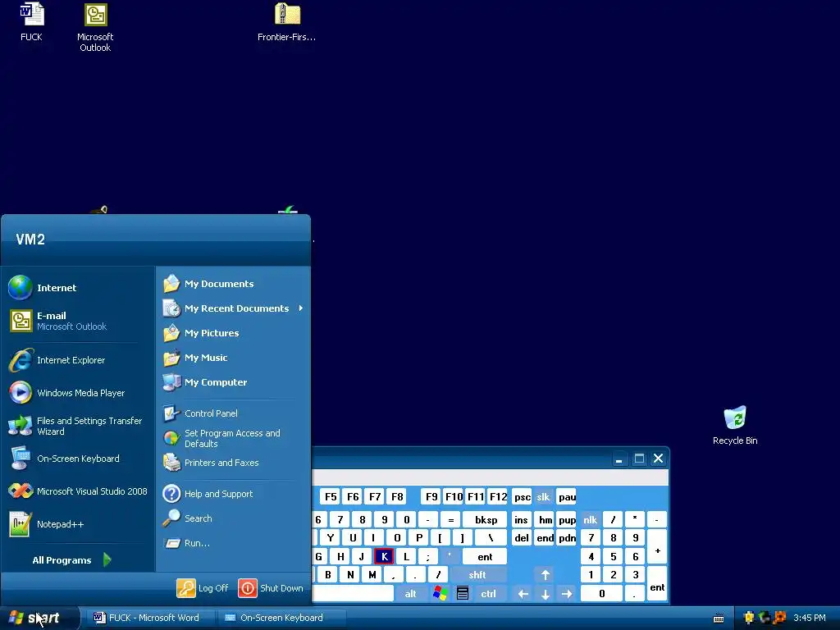Click the psc print screen key
The width and height of the screenshot is (840, 630).
pos(523,496)
